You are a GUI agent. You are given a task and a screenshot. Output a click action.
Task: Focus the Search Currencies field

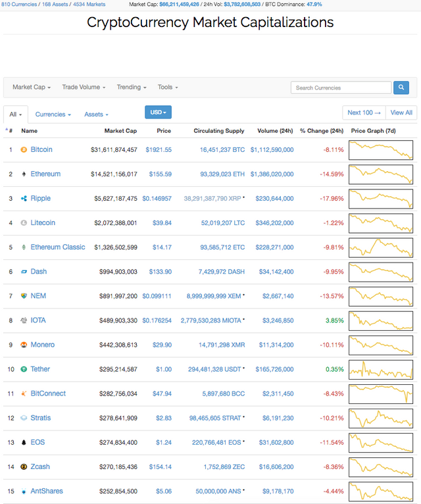[x=341, y=88]
